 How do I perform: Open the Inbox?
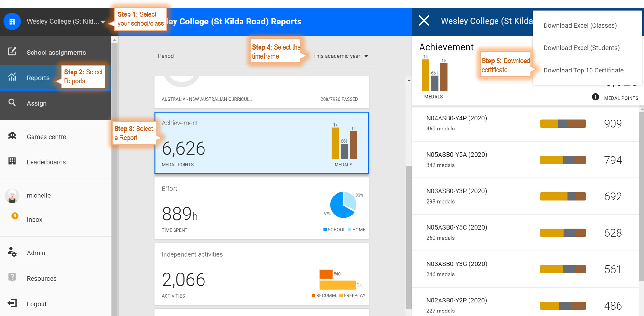click(34, 220)
